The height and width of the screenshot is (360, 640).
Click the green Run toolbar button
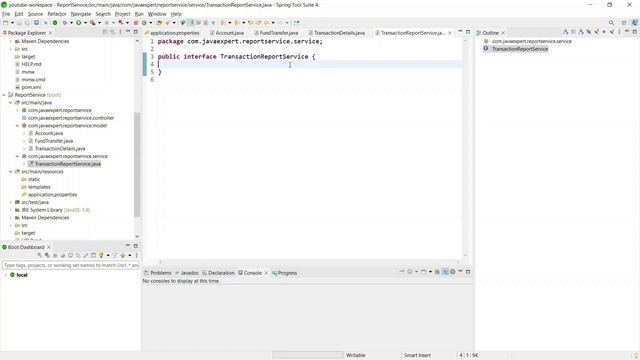point(78,23)
